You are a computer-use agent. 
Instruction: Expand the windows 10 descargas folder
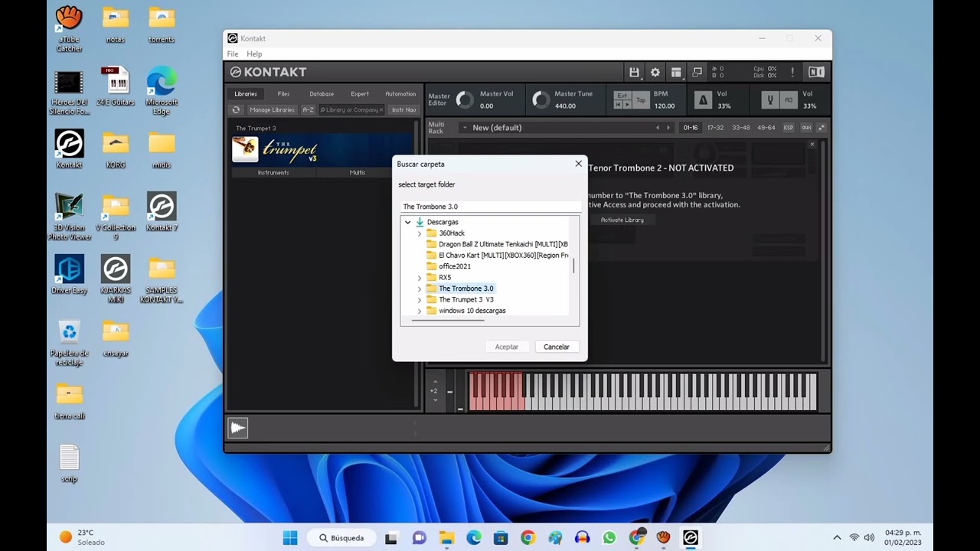tap(420, 311)
